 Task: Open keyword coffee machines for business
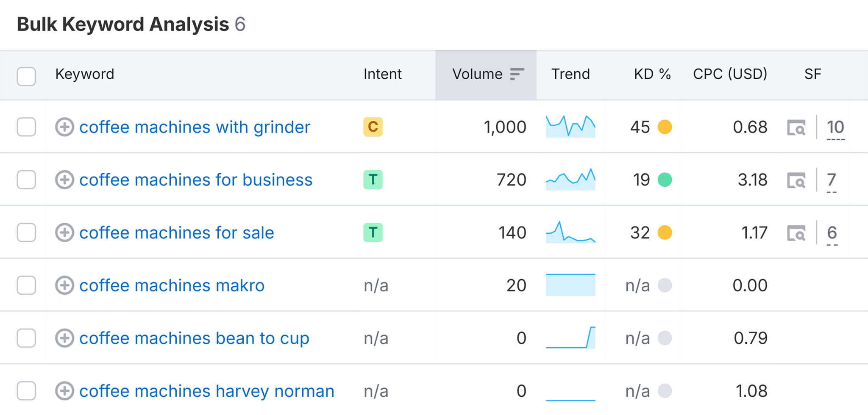pos(196,180)
